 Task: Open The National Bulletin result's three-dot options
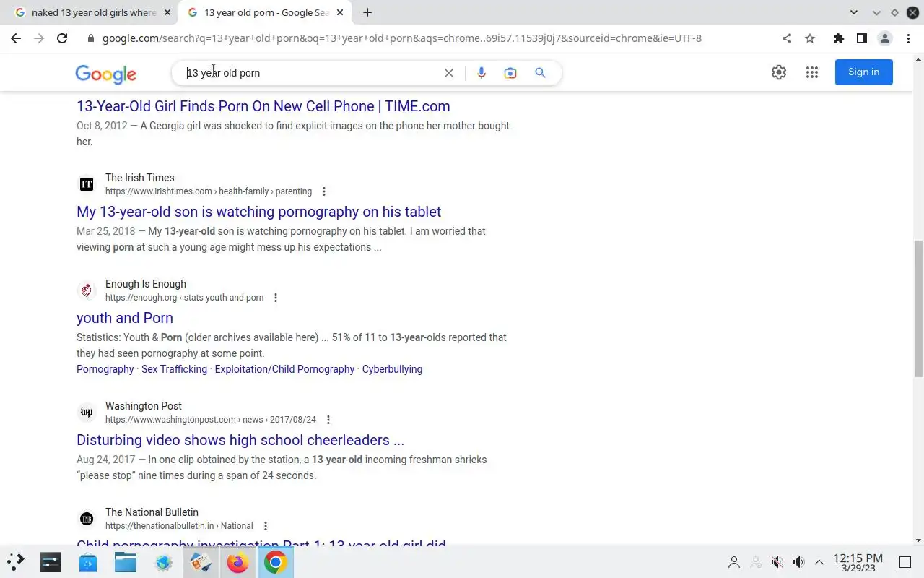click(x=266, y=526)
